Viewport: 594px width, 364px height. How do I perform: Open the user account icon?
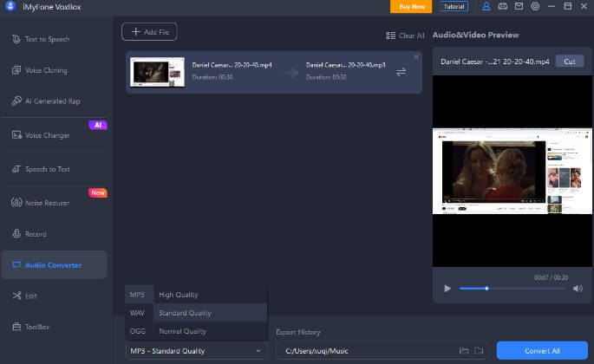point(486,6)
